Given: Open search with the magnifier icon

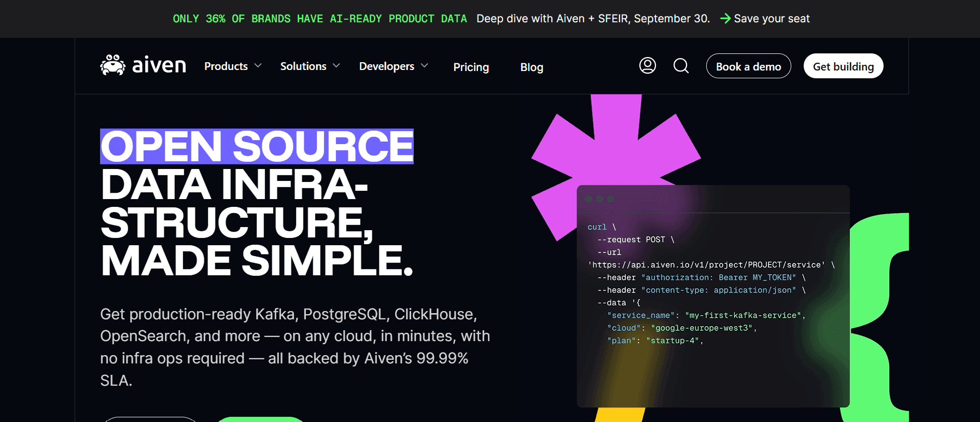Looking at the screenshot, I should (x=681, y=66).
